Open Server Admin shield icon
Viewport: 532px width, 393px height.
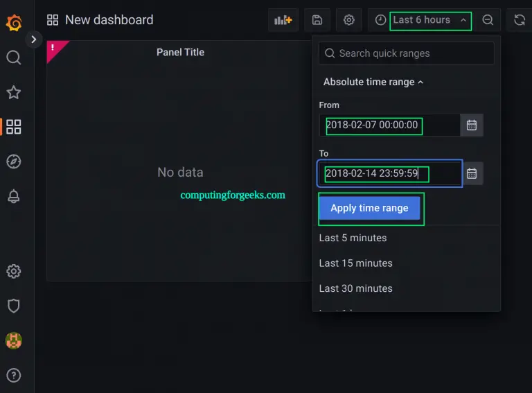(x=14, y=306)
